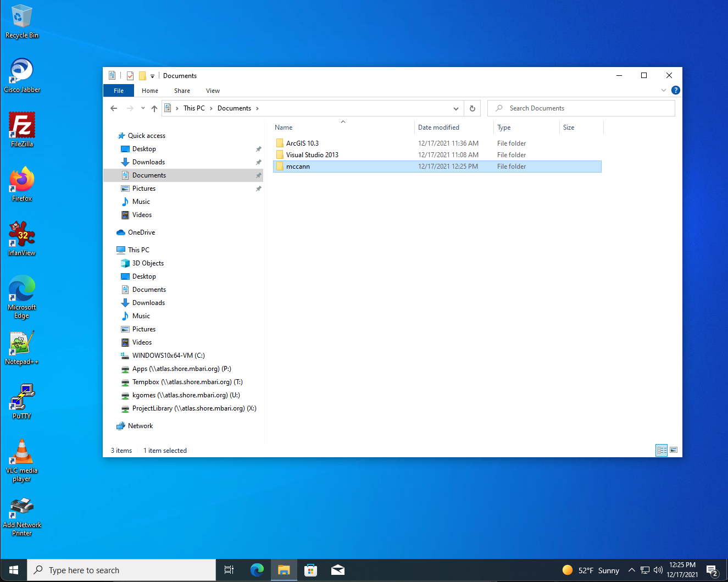This screenshot has height=582, width=728.
Task: Open the notification center icon
Action: click(x=712, y=570)
